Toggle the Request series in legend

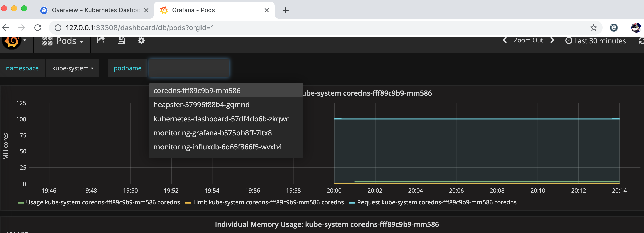click(437, 202)
